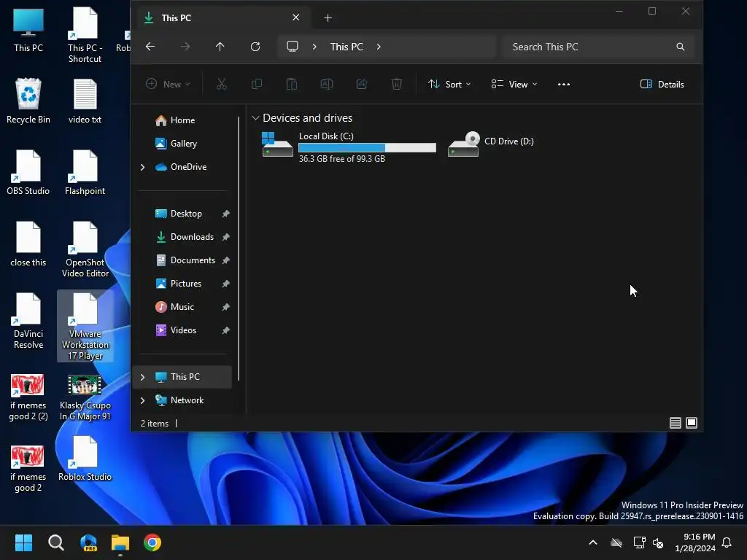Toggle the Details pane
Image resolution: width=747 pixels, height=560 pixels.
click(662, 85)
